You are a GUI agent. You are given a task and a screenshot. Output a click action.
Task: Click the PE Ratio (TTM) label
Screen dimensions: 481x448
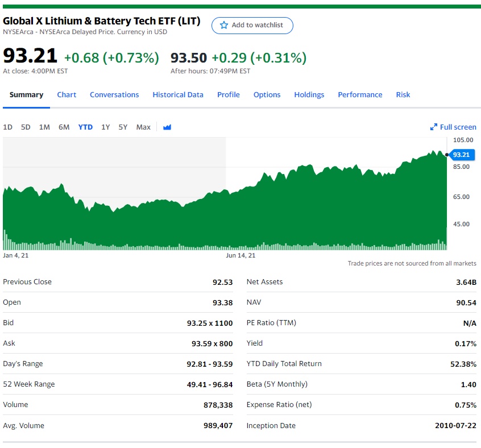pos(271,323)
